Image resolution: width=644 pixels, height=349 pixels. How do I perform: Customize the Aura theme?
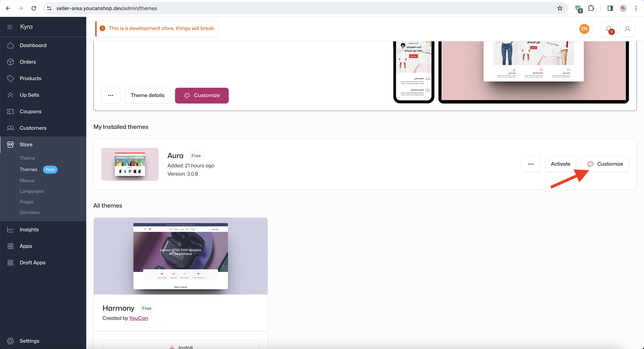click(x=605, y=164)
